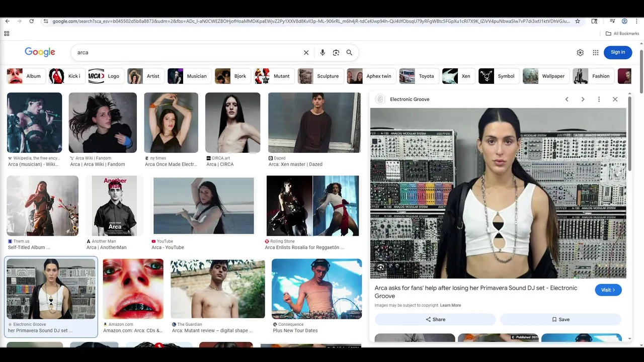Screen dimensions: 644x362
Task: Go to the Google logo homepage
Action: pos(40,52)
